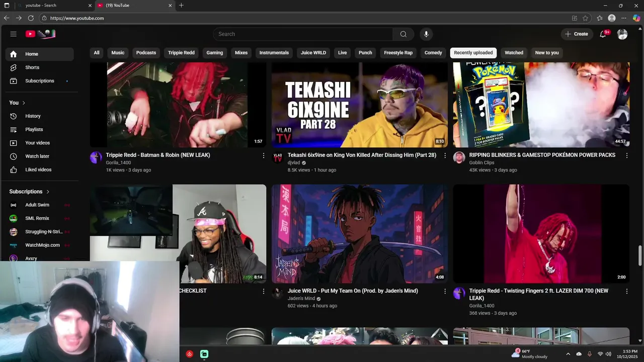Select the Juice WRLD filter chip
Image resolution: width=644 pixels, height=362 pixels.
click(313, 53)
